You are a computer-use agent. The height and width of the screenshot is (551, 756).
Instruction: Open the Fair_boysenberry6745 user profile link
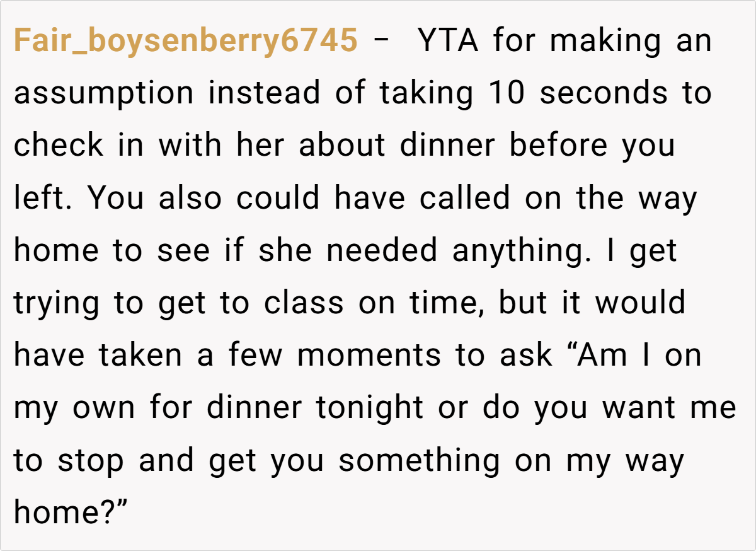tap(185, 42)
